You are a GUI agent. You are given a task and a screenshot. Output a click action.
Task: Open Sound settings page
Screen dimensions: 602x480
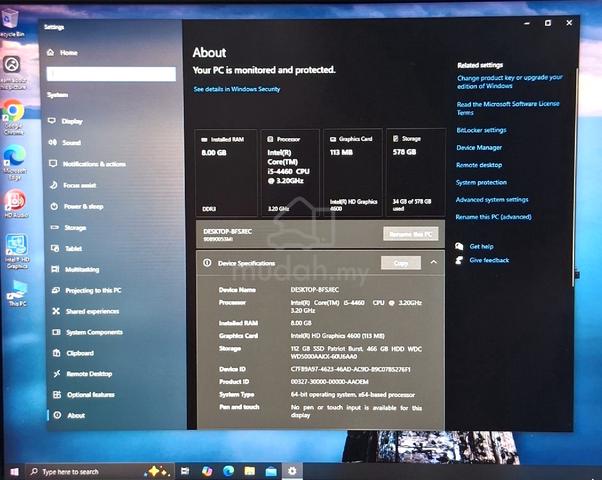(x=65, y=142)
